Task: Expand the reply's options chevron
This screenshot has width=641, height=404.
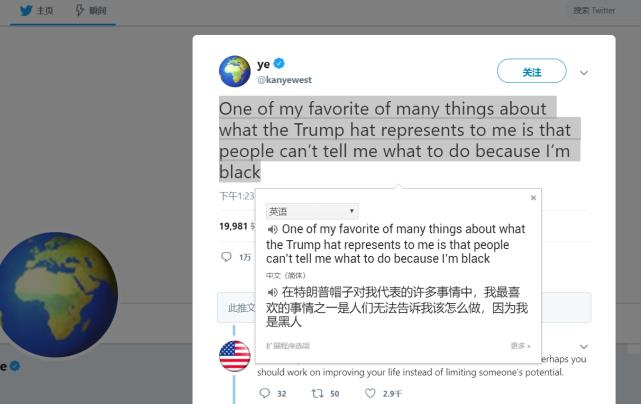Action: pyautogui.click(x=584, y=346)
